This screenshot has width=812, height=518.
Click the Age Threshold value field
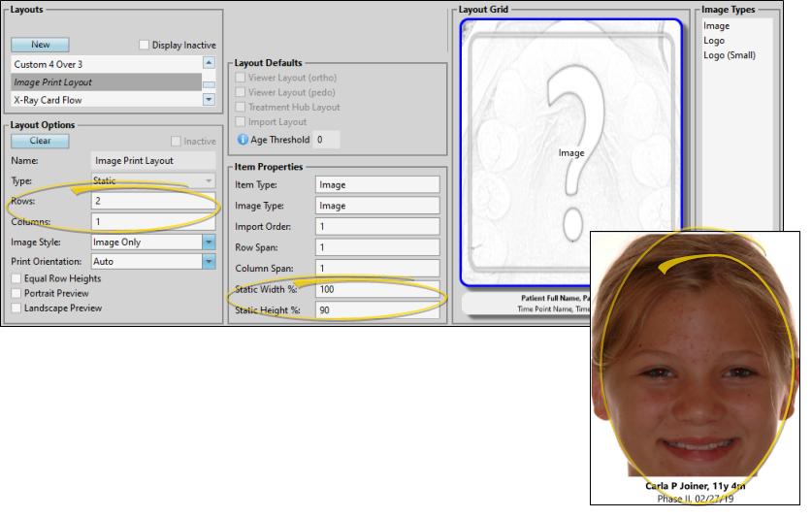click(x=325, y=140)
